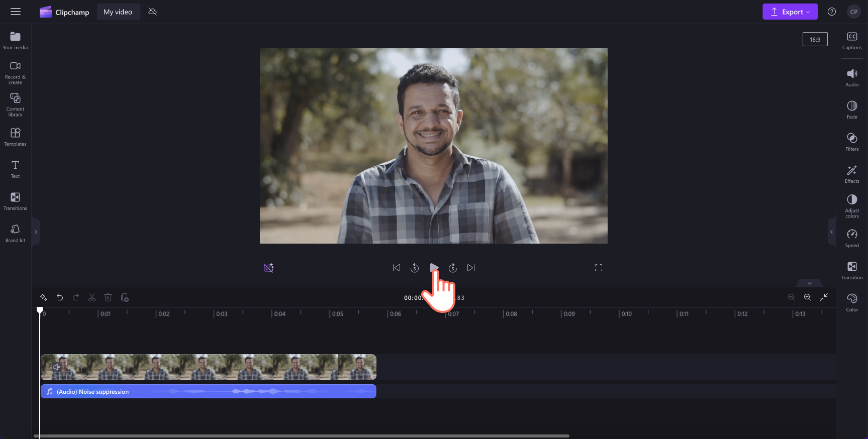The image size is (868, 439).
Task: Open Audio properties panel
Action: 852,78
